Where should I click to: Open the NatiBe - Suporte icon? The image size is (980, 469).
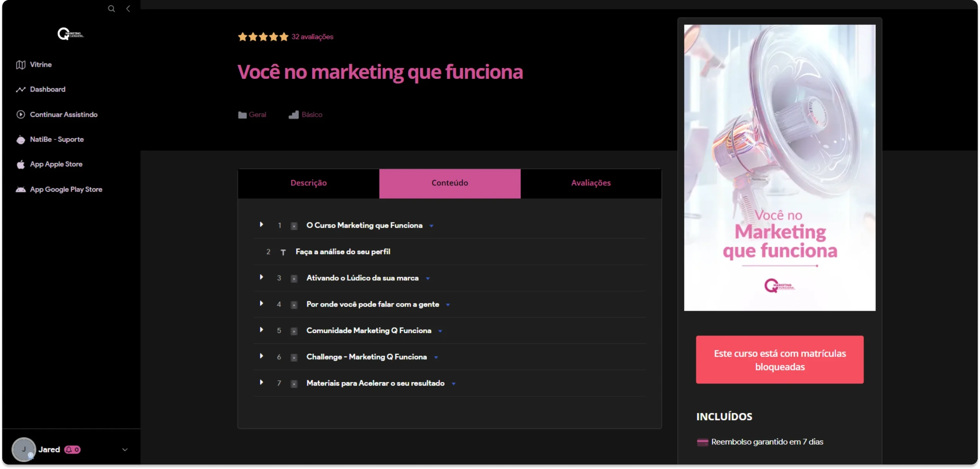21,140
